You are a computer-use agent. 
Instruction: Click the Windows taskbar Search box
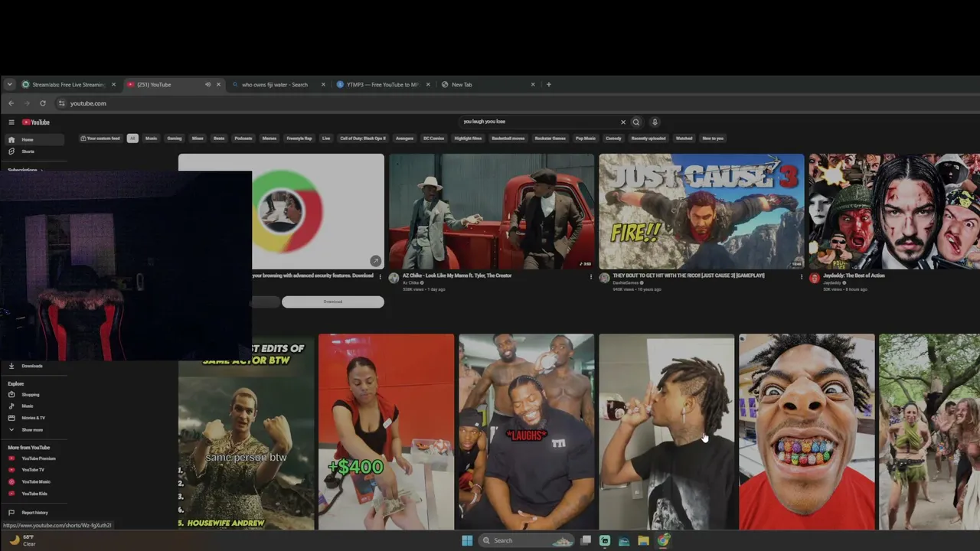tap(527, 540)
